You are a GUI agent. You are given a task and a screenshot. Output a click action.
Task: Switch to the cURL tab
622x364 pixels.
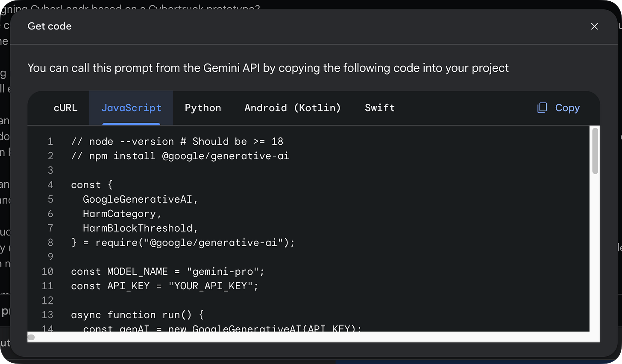coord(65,108)
